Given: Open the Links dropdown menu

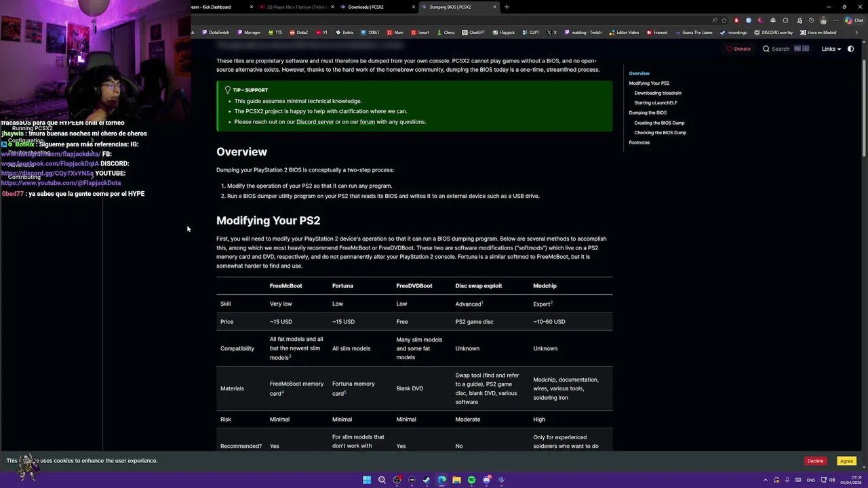Looking at the screenshot, I should pos(831,49).
